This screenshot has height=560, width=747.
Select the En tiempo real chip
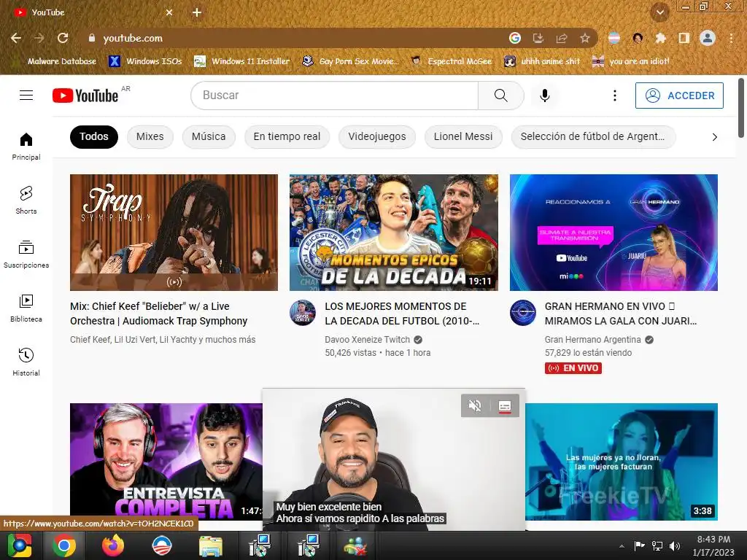pyautogui.click(x=287, y=137)
